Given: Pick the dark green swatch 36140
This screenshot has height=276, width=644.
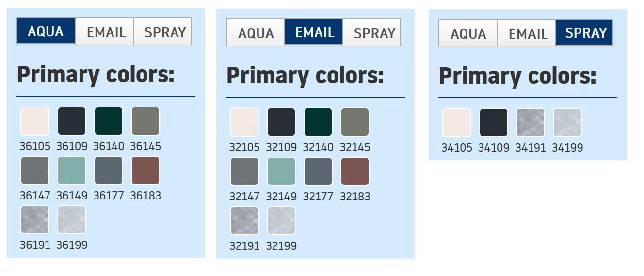Looking at the screenshot, I should coord(109,121).
